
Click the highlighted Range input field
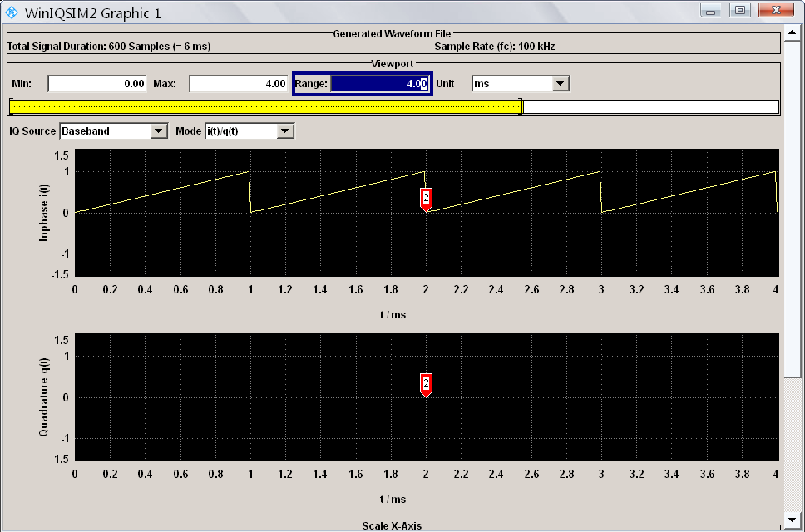pos(379,84)
